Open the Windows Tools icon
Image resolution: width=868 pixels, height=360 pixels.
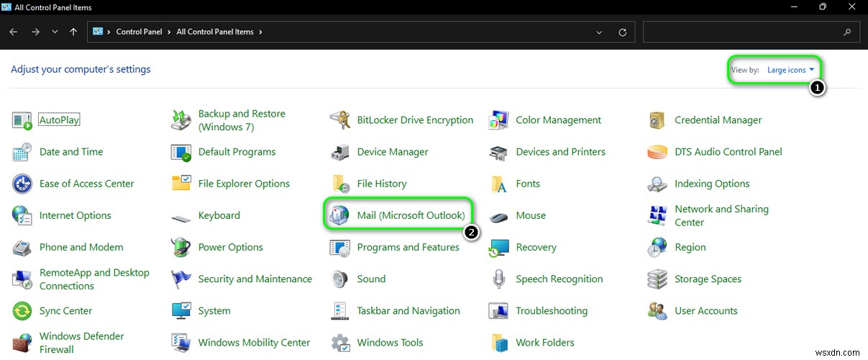coord(340,342)
